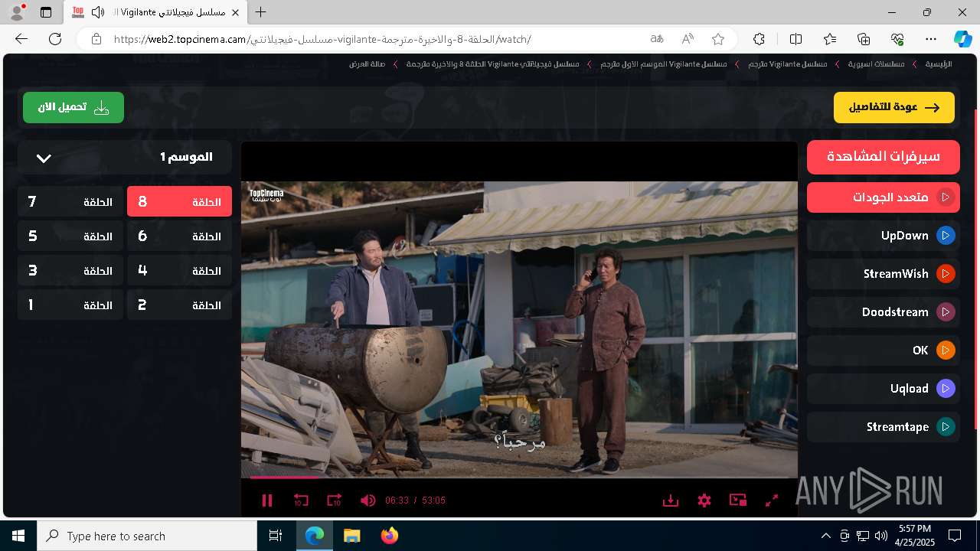Open episode 6 (الحلقة 6)
Viewport: 980px width, 551px height.
(x=179, y=236)
